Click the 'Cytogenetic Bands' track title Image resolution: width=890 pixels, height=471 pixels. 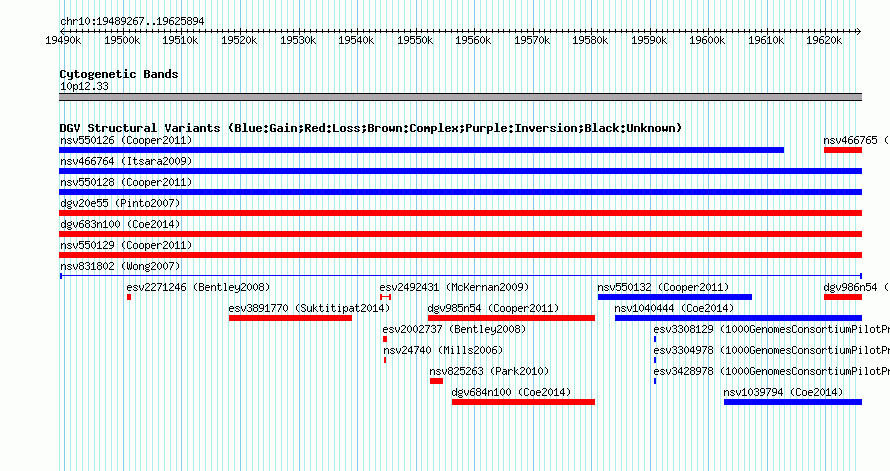click(x=119, y=74)
